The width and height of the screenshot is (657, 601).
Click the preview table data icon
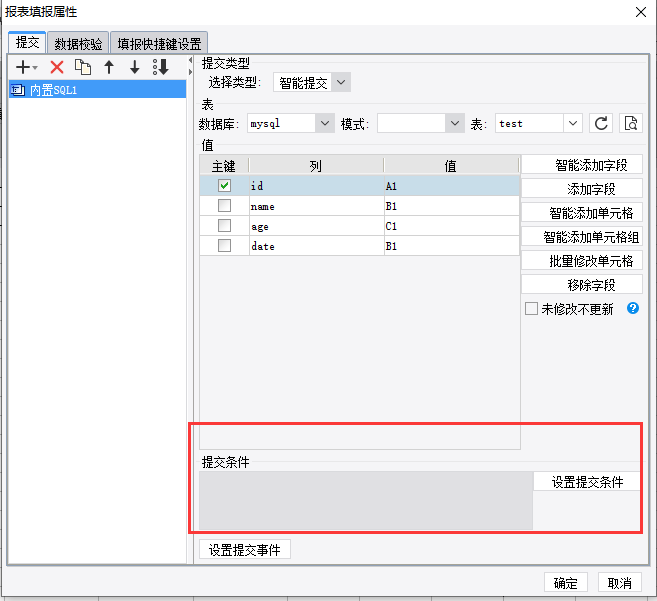tap(631, 123)
